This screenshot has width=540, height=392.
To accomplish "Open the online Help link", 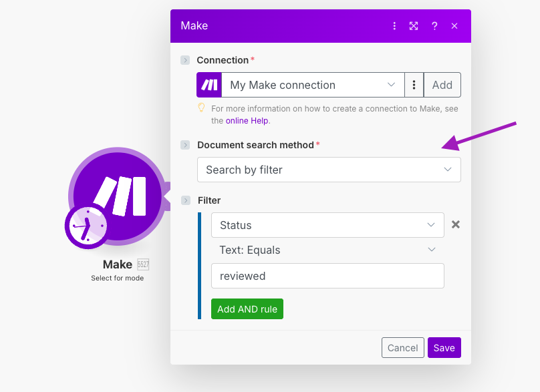I will 247,121.
